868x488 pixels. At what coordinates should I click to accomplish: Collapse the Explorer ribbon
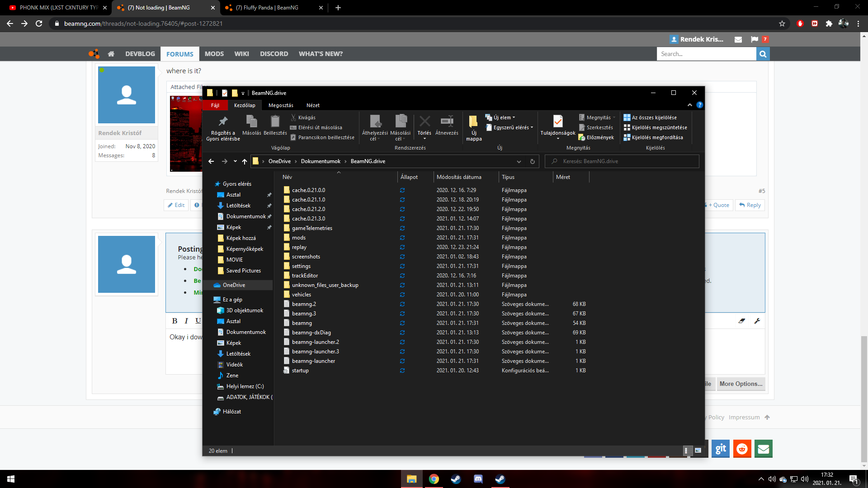(x=690, y=105)
